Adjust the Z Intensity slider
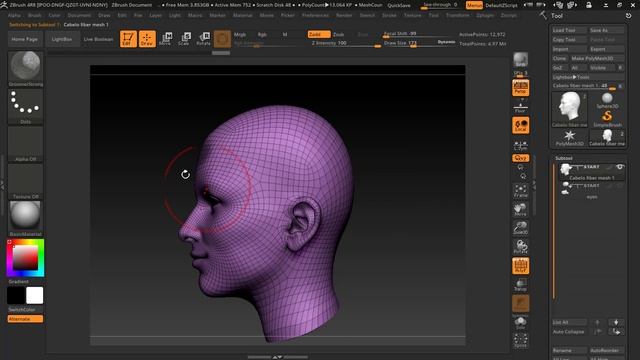 coord(346,43)
